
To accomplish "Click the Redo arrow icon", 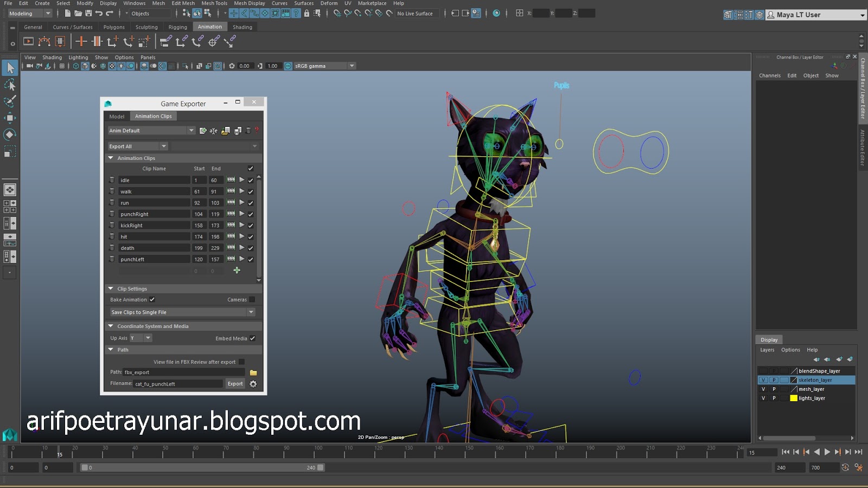I will click(110, 13).
